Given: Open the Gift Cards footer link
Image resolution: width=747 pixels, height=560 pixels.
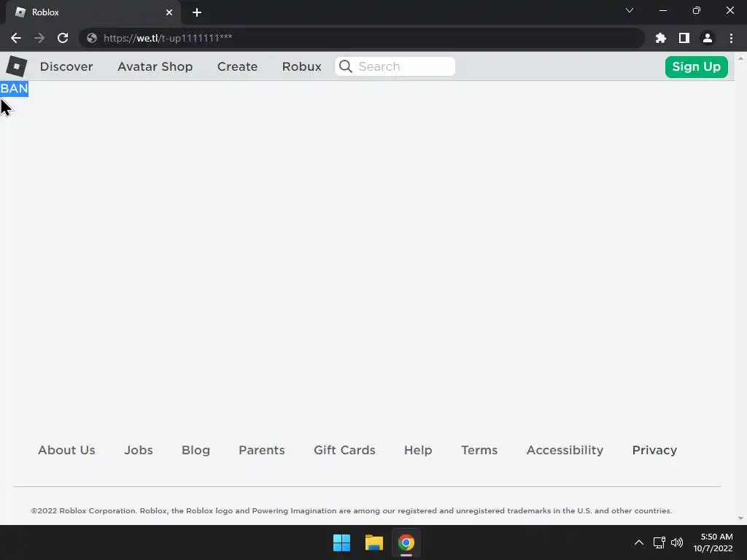Looking at the screenshot, I should click(x=344, y=450).
